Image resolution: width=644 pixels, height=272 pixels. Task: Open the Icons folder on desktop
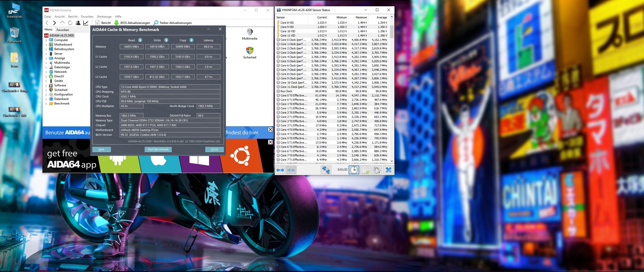pyautogui.click(x=15, y=60)
